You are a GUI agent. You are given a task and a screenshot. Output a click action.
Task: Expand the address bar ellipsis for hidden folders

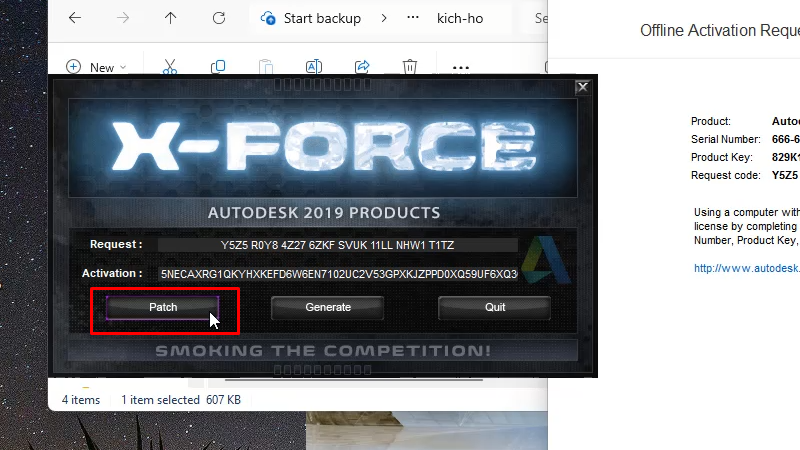tap(412, 18)
